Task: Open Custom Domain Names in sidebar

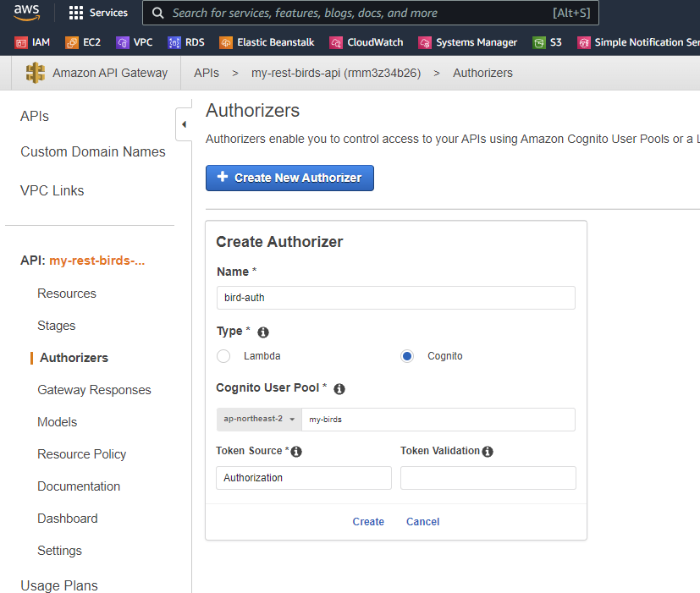Action: click(x=93, y=152)
